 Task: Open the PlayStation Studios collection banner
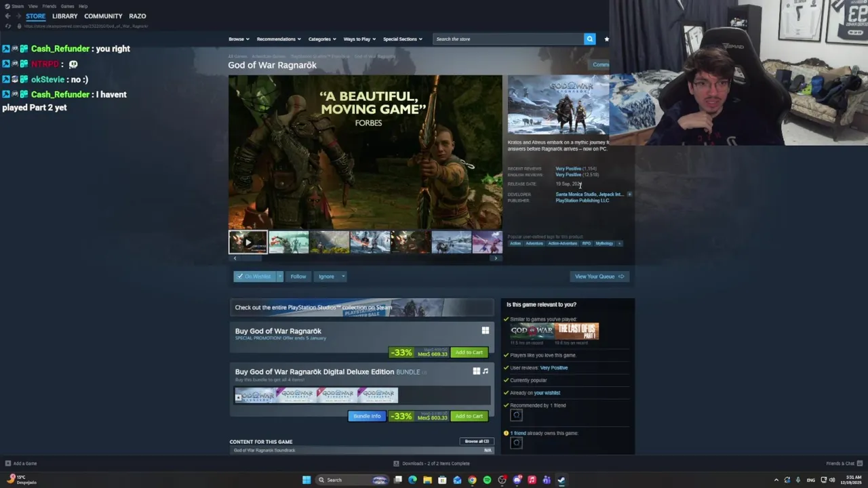(x=361, y=308)
